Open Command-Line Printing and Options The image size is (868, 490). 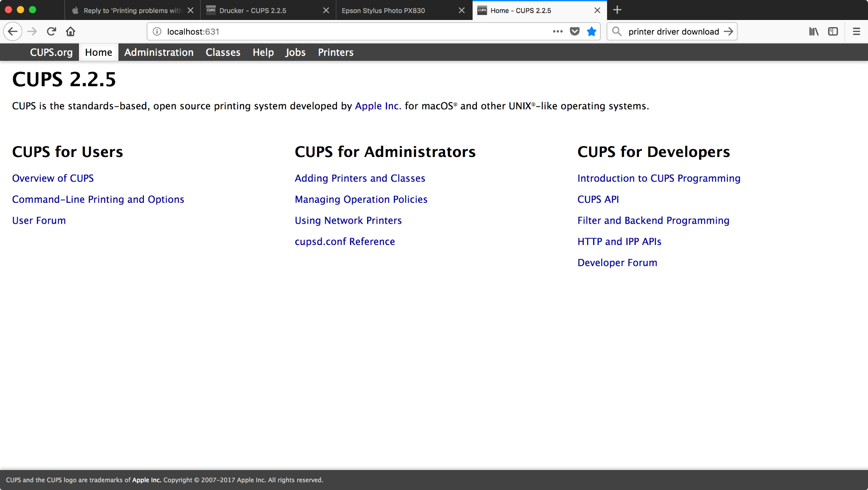[x=98, y=199]
